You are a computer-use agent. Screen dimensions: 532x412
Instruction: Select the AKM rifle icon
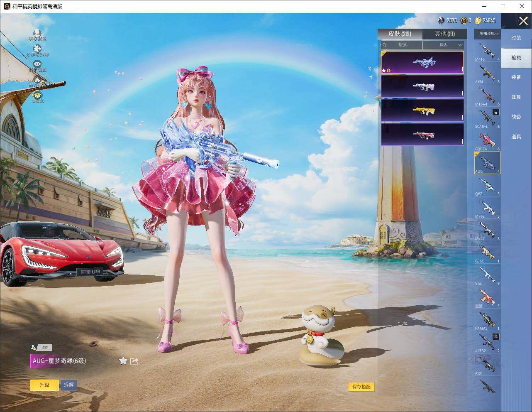pos(487,73)
